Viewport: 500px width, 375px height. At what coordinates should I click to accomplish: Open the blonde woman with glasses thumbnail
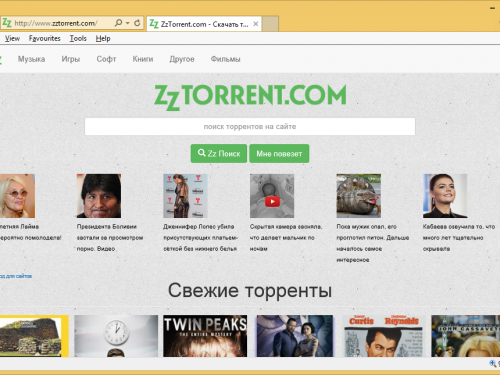click(x=17, y=196)
